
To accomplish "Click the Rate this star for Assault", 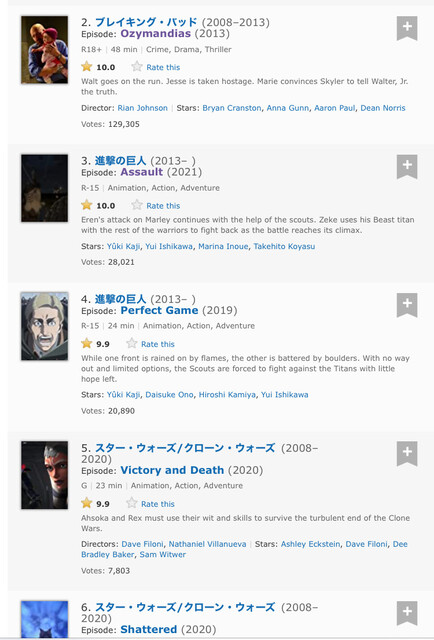I will click(x=137, y=205).
